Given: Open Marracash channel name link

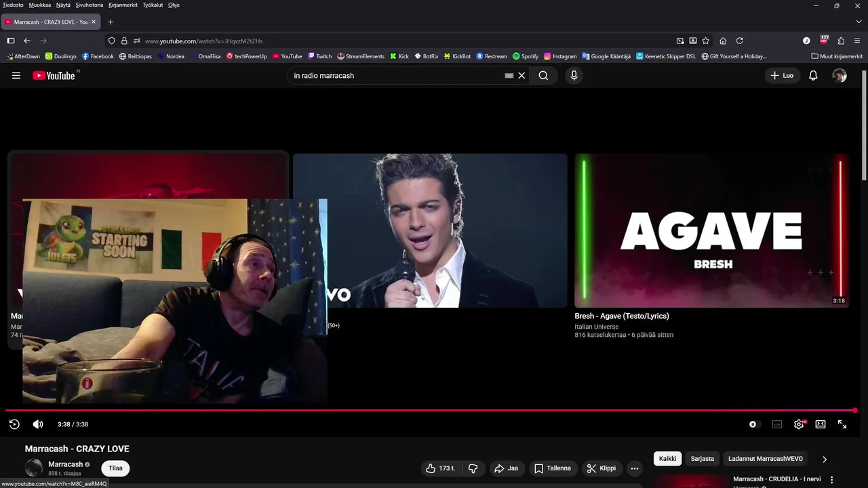Looking at the screenshot, I should click(66, 464).
